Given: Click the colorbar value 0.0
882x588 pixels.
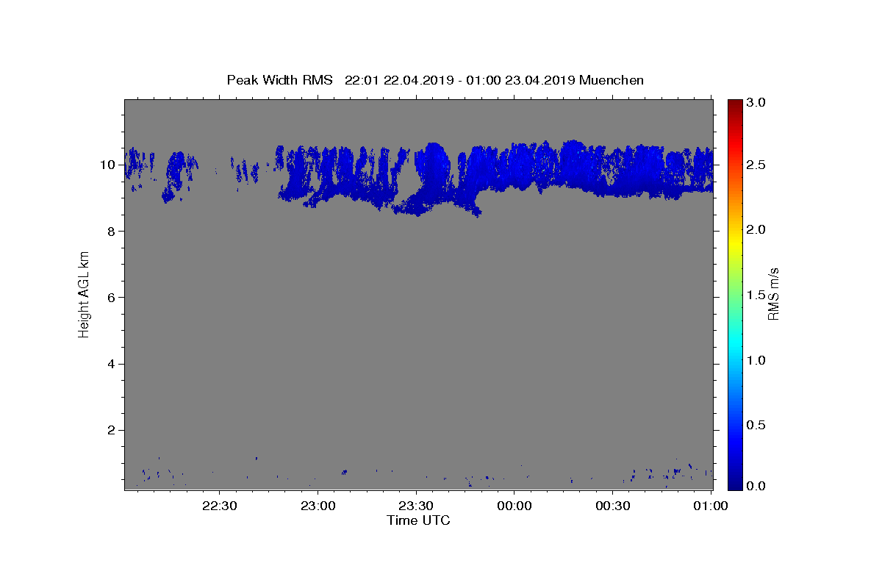Looking at the screenshot, I should pyautogui.click(x=756, y=486).
